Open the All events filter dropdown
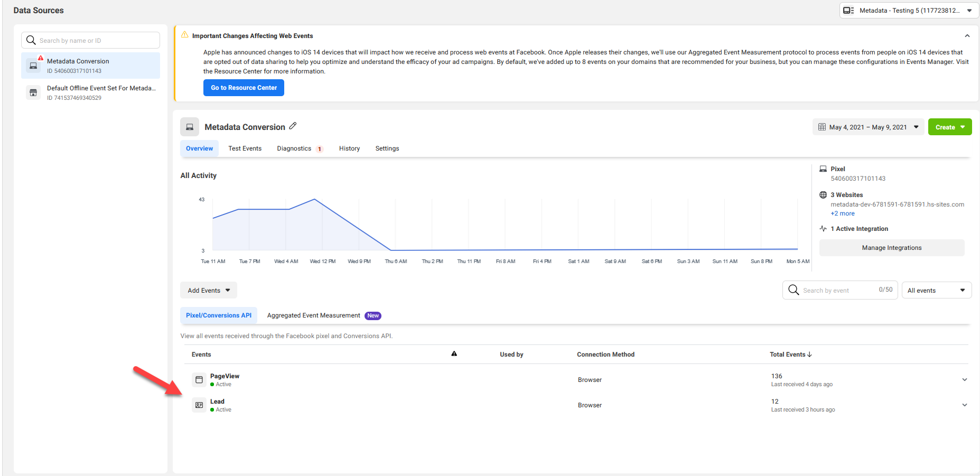The height and width of the screenshot is (476, 980). point(936,291)
